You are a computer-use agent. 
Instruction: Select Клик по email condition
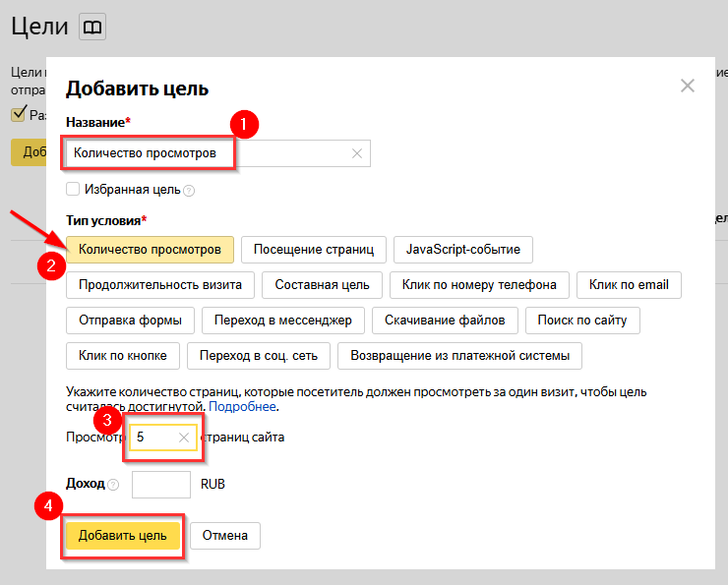coord(629,285)
